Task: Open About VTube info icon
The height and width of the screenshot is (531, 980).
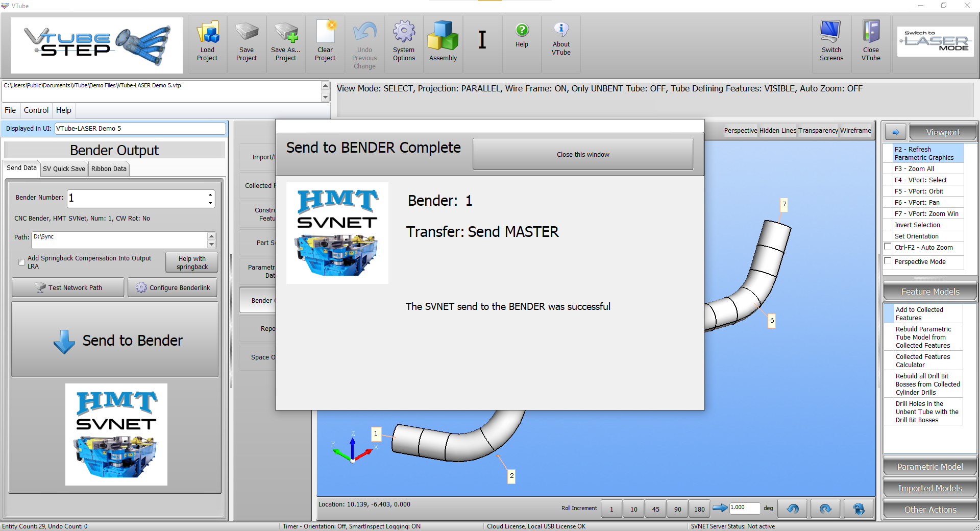Action: tap(561, 29)
